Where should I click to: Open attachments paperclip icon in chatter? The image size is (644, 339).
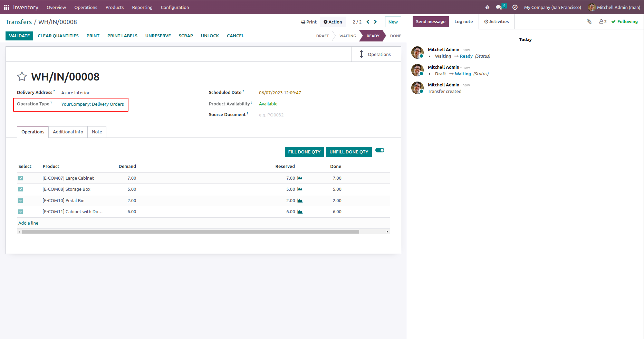click(589, 21)
